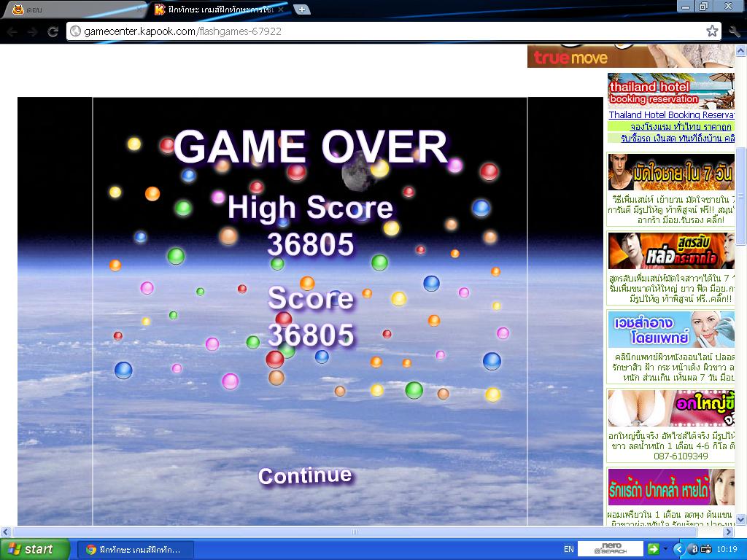Open a new browser tab
The height and width of the screenshot is (560, 747).
(x=301, y=9)
